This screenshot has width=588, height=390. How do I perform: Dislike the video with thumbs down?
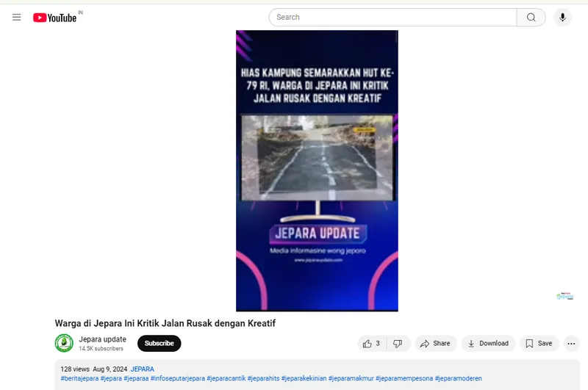(398, 344)
